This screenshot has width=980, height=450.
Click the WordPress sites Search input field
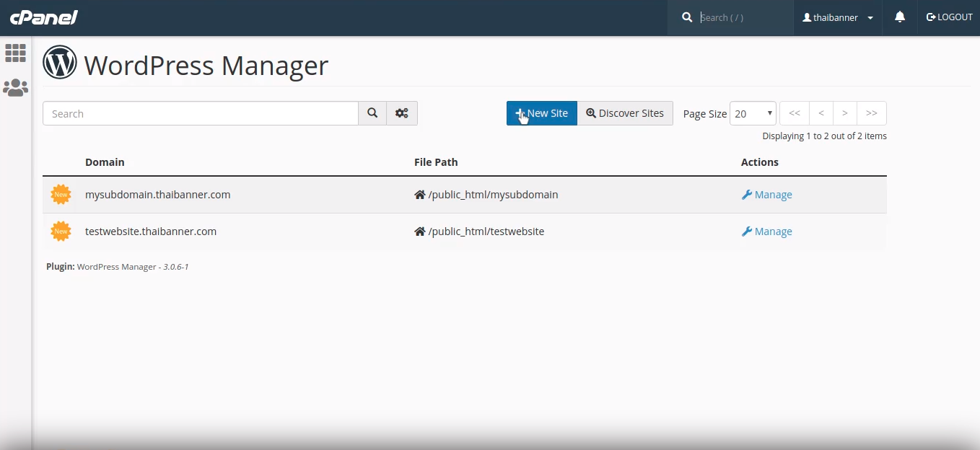[201, 113]
